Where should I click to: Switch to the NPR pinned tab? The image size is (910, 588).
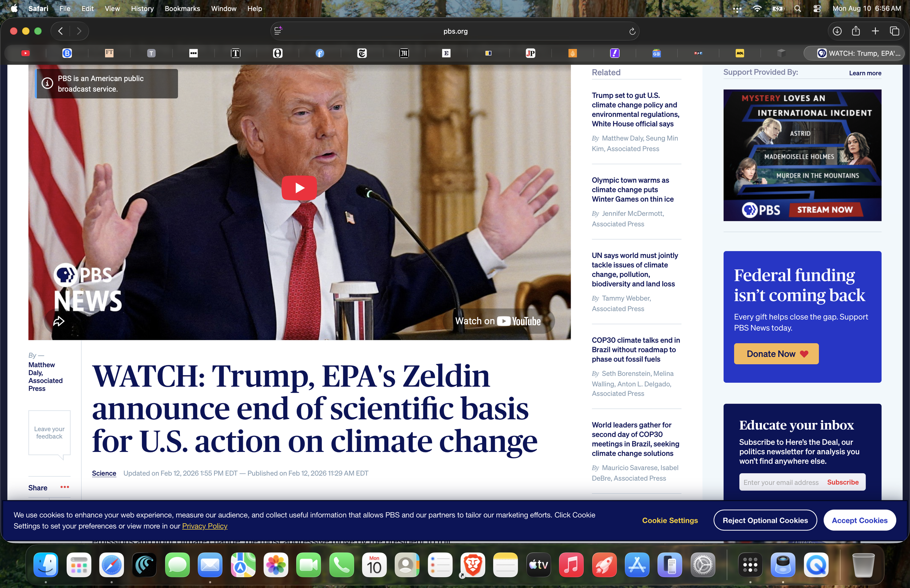699,53
